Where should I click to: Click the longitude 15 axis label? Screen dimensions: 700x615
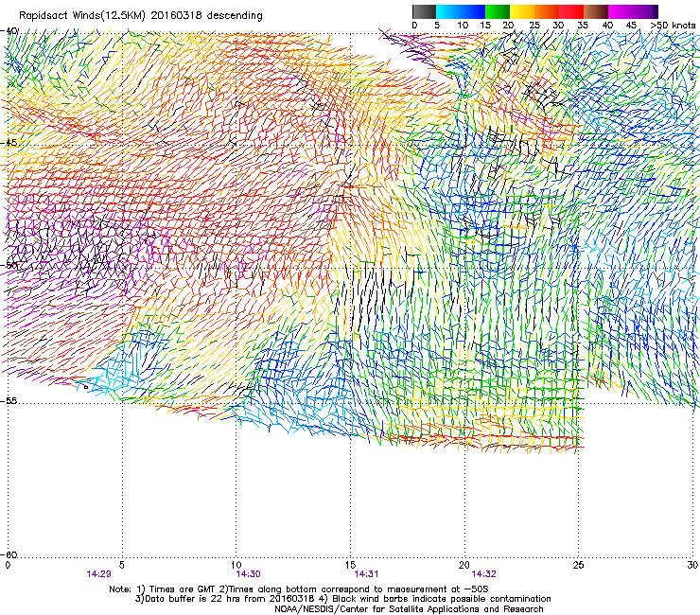tap(350, 565)
